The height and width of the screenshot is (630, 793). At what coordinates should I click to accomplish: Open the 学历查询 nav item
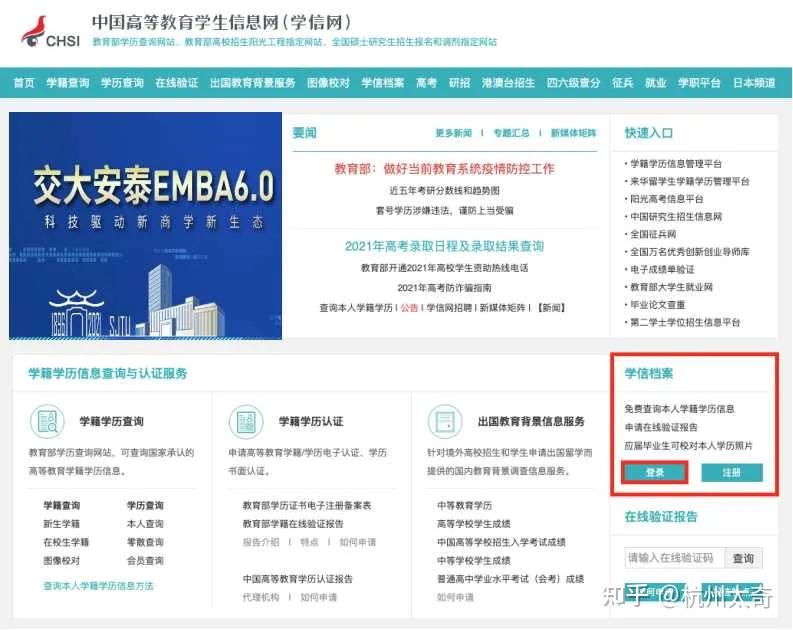[x=122, y=82]
